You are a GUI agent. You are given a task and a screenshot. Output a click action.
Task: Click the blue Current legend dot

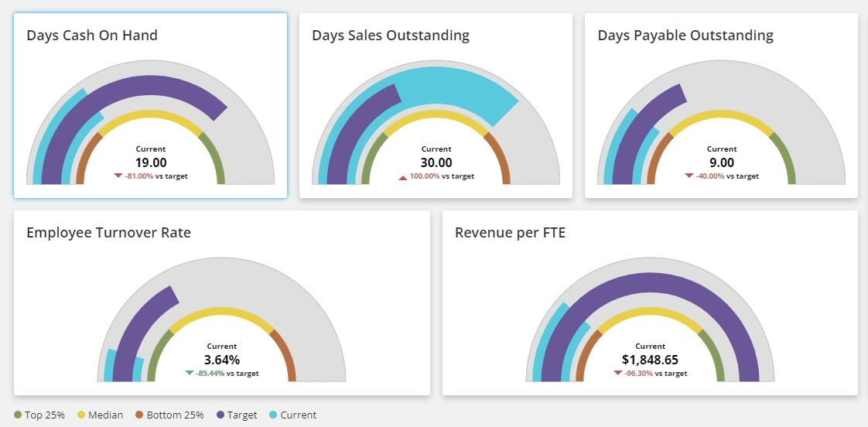click(273, 415)
